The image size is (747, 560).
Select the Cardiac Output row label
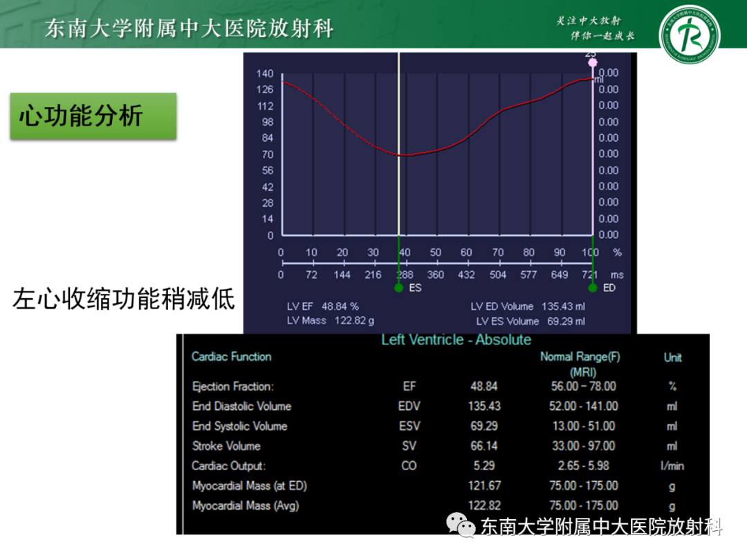[x=229, y=466]
